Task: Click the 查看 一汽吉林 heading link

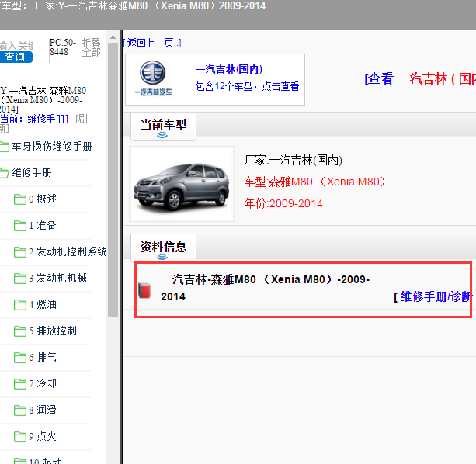Action: click(x=420, y=79)
